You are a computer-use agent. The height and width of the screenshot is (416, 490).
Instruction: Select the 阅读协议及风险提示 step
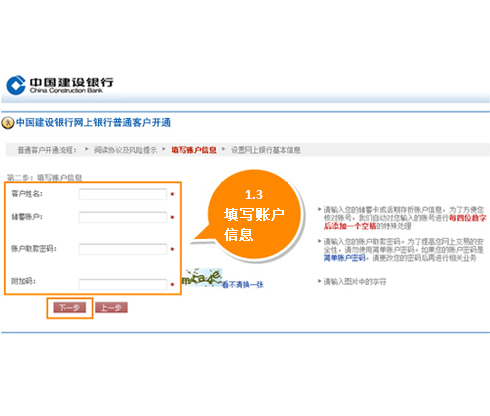coord(125,150)
